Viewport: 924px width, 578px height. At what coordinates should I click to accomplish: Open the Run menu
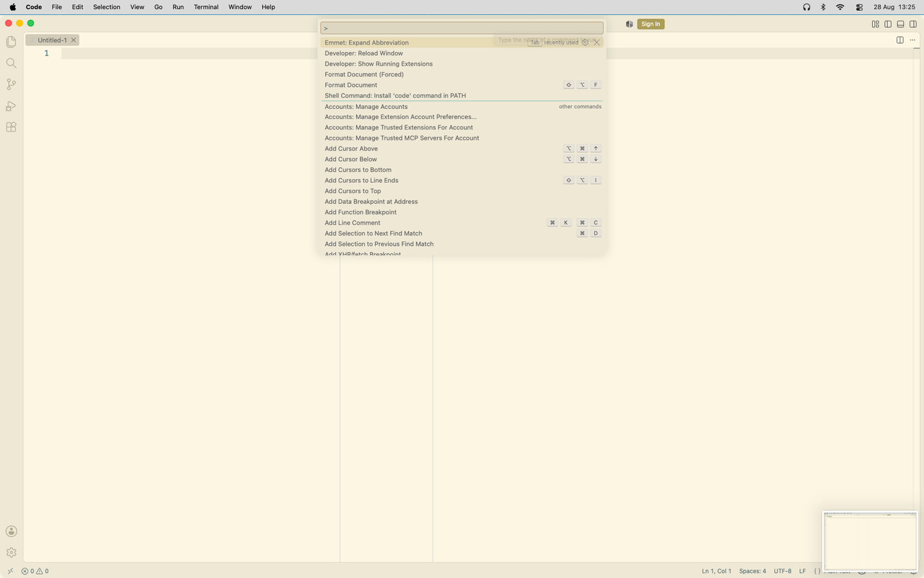[x=178, y=7]
